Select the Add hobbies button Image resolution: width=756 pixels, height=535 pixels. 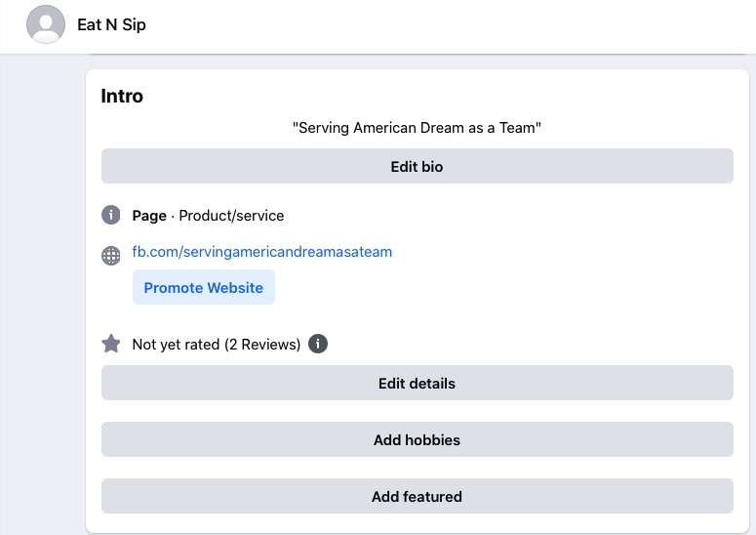tap(417, 439)
